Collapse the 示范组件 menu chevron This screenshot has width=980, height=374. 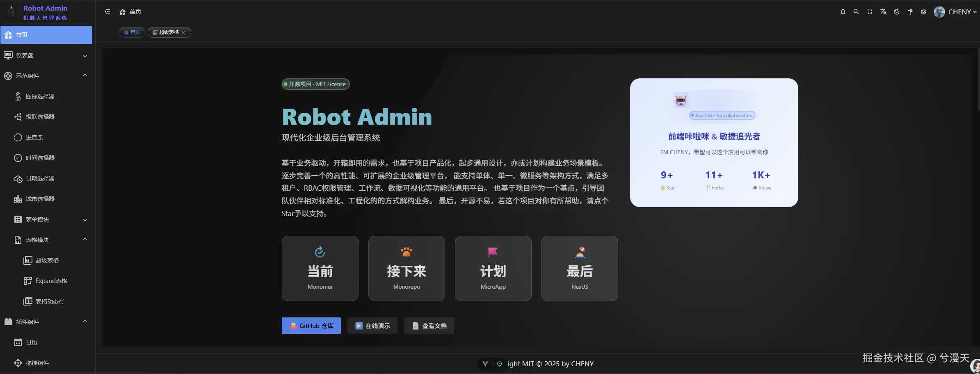click(x=85, y=75)
